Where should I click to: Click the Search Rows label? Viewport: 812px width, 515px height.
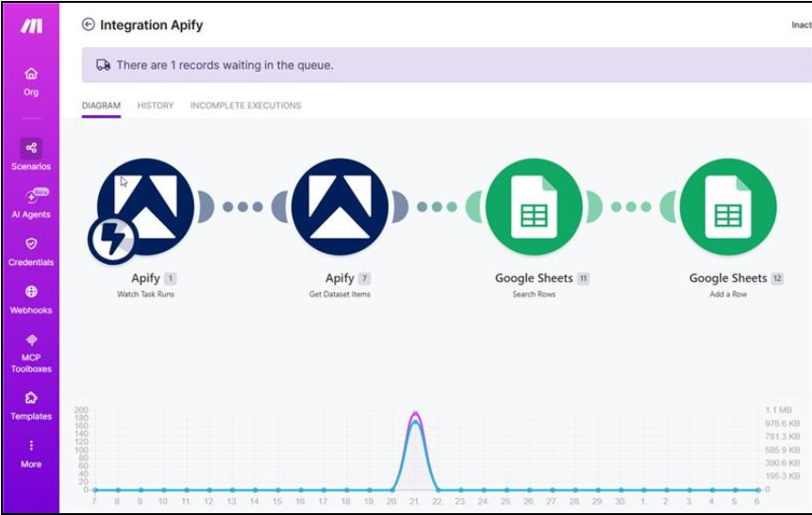click(534, 294)
